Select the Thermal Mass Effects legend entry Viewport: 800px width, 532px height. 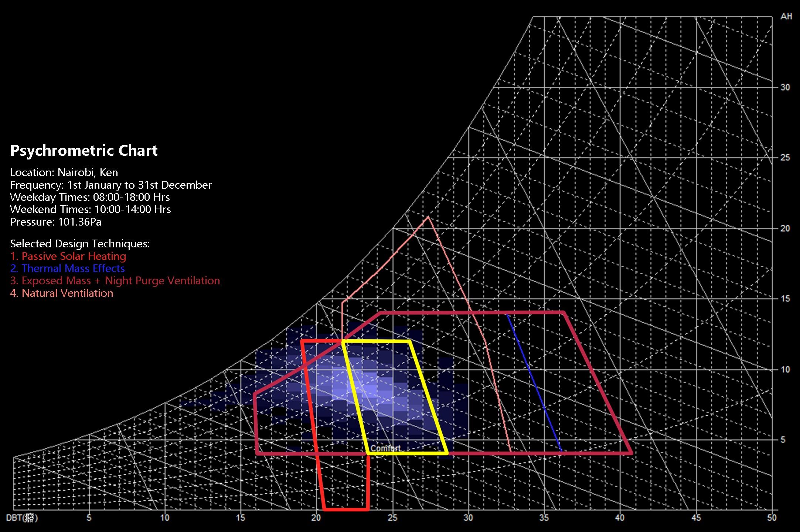[67, 268]
